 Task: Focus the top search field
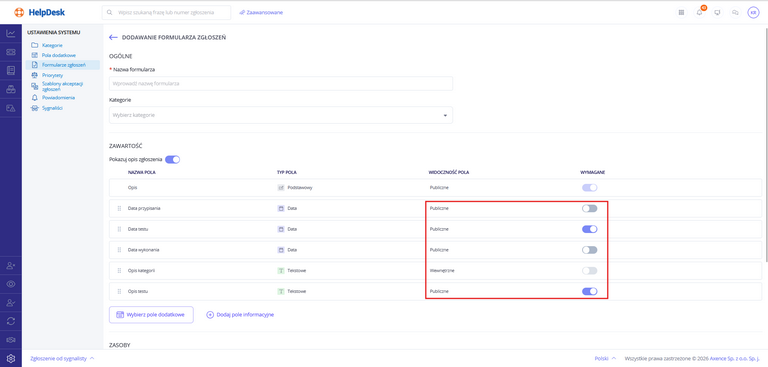point(167,13)
